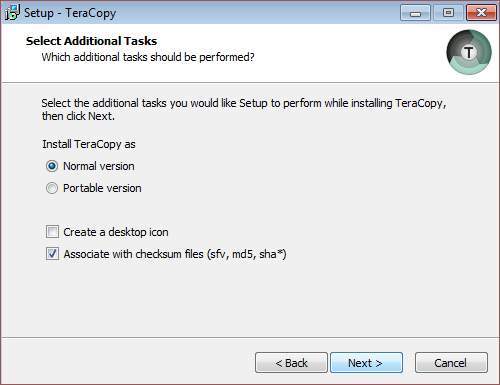Click the 'Portable version' label text
The width and height of the screenshot is (500, 385).
coord(102,188)
